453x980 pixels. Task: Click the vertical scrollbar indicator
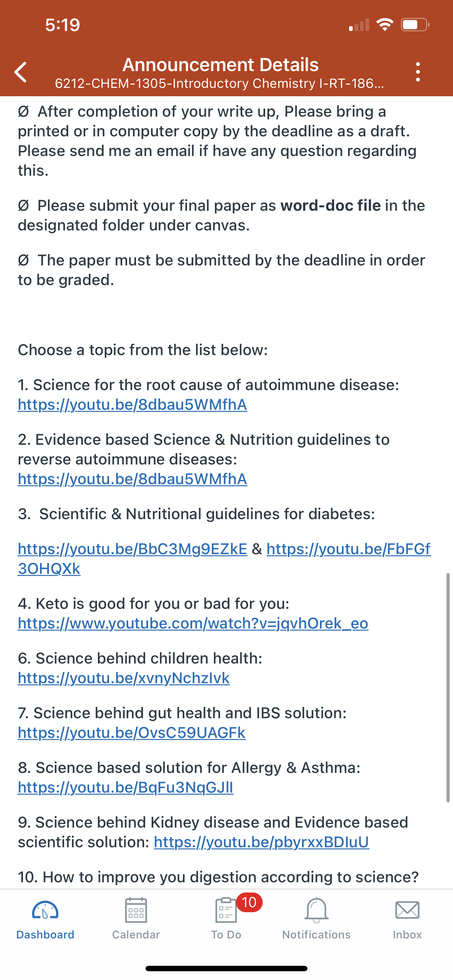[x=448, y=688]
